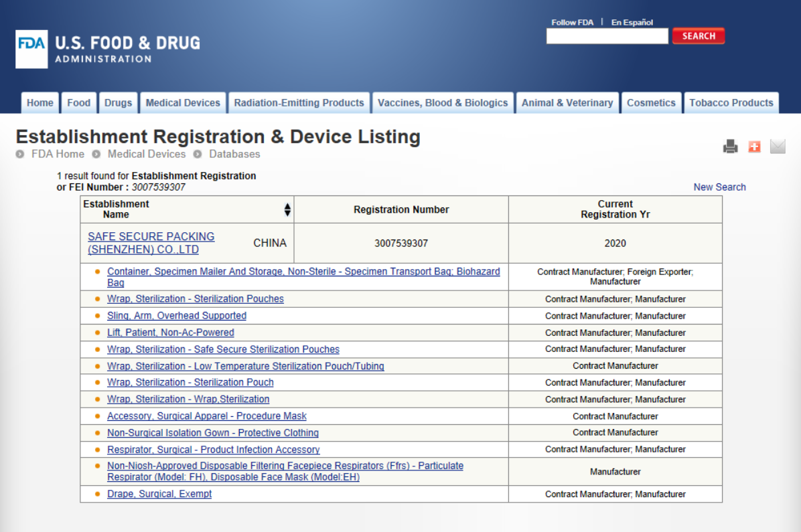Switch to En Español

click(632, 22)
